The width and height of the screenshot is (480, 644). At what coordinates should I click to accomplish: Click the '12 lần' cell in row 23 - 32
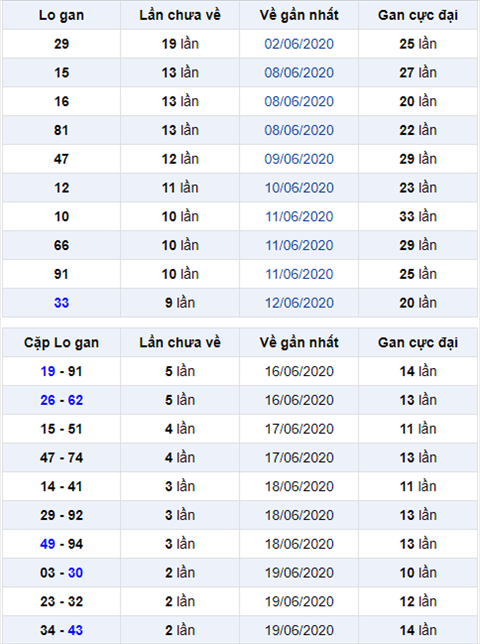point(418,601)
